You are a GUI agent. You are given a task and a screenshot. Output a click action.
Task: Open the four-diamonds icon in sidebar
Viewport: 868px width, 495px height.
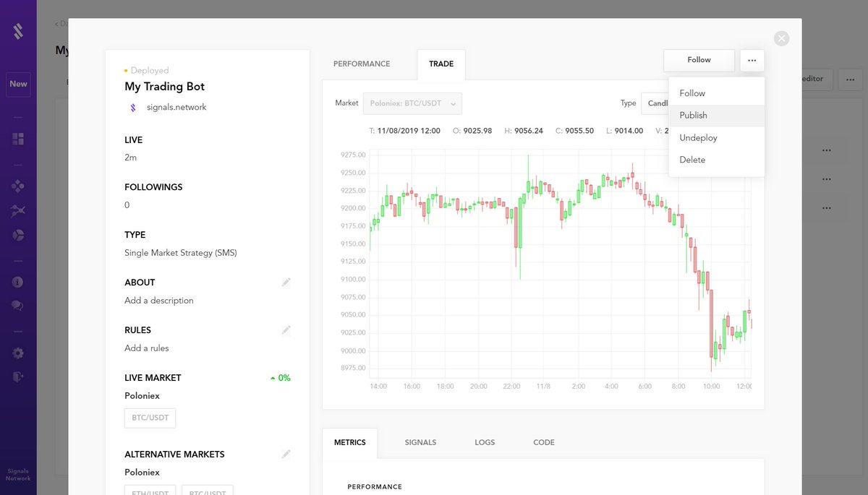[18, 186]
